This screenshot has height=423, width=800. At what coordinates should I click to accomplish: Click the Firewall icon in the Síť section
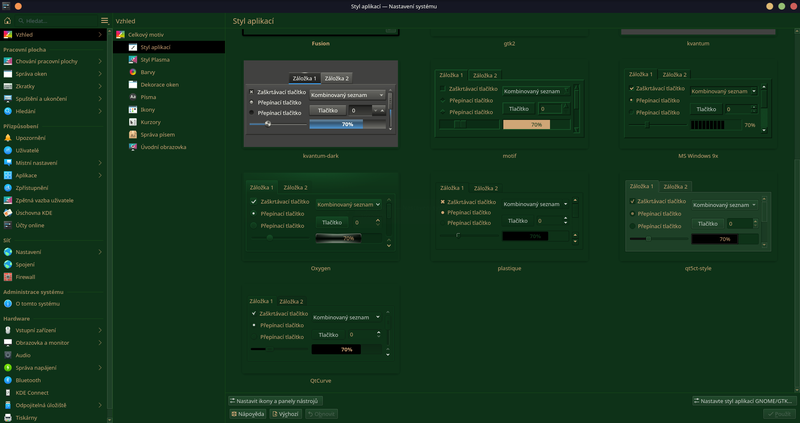coord(8,276)
